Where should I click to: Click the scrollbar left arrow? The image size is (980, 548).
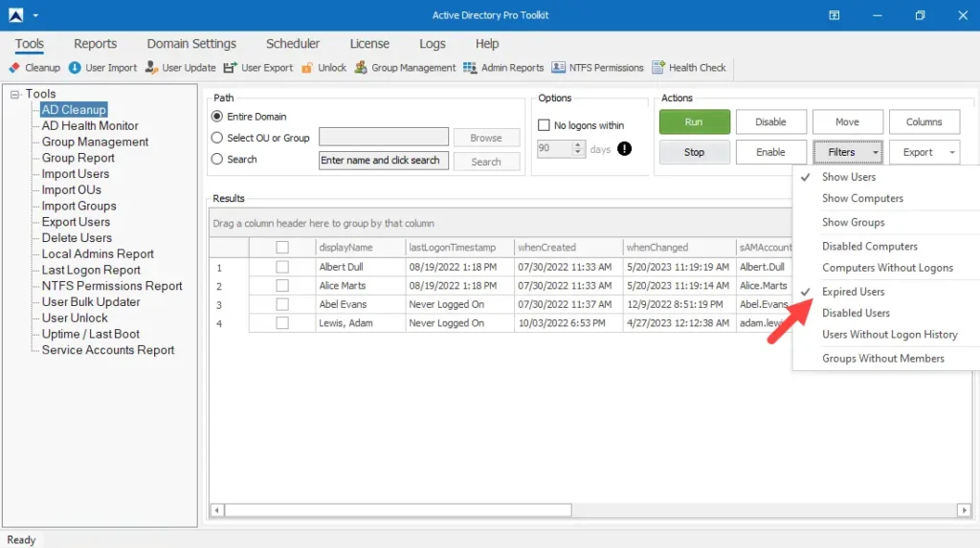(x=217, y=510)
